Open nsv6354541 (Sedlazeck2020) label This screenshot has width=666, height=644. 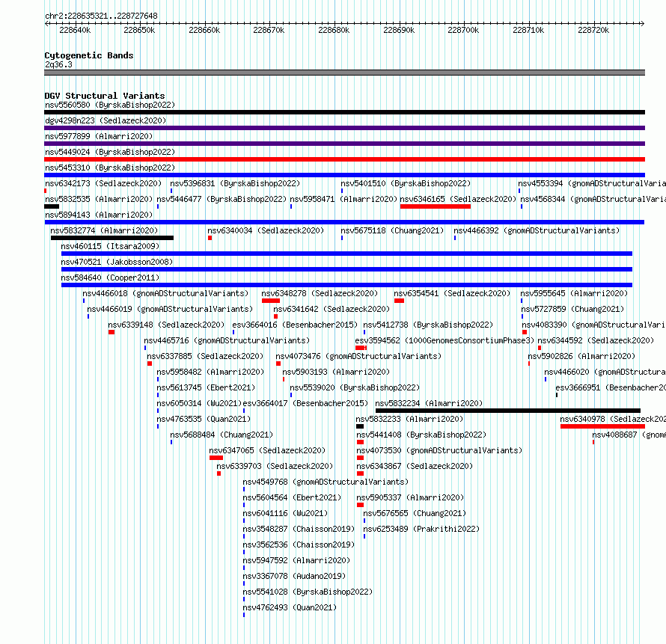(x=452, y=293)
